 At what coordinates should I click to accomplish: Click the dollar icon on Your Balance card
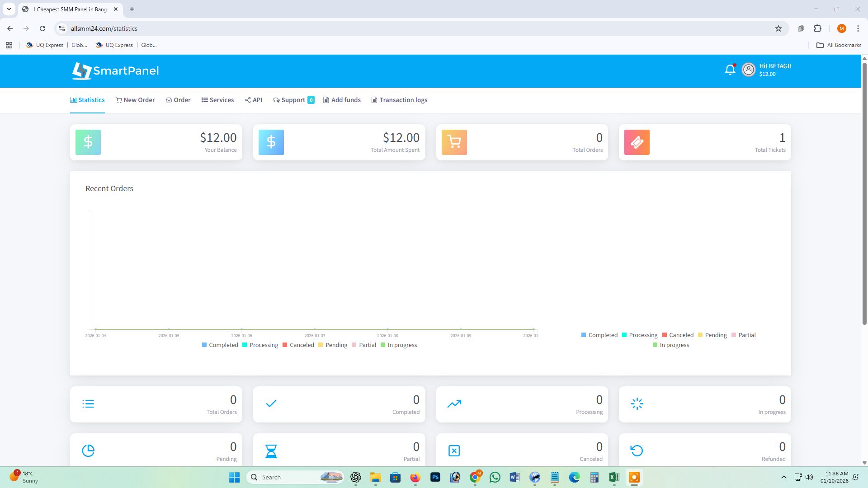pos(88,142)
